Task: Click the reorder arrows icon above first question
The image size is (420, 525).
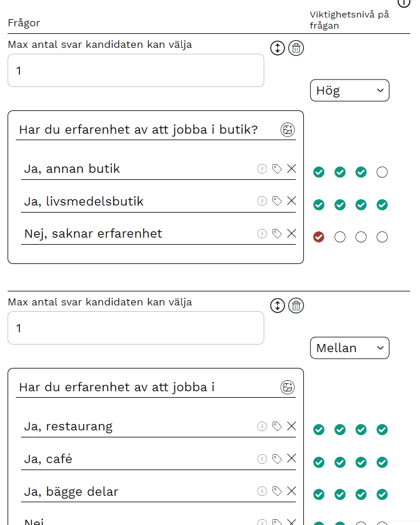Action: pos(277,48)
